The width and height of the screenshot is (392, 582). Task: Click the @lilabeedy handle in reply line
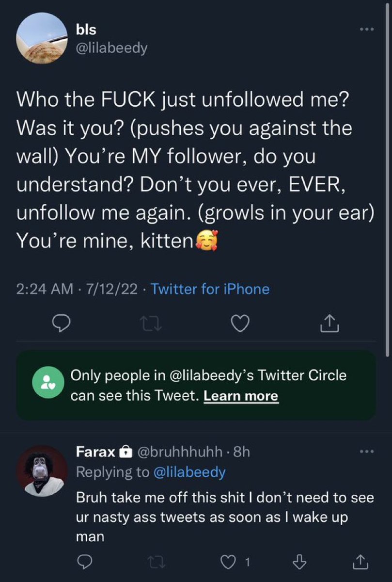coord(189,472)
